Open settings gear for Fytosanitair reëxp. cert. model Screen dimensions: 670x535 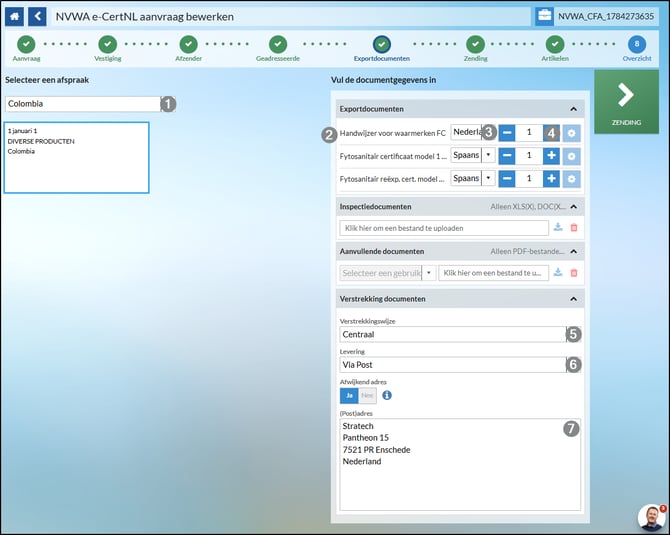[x=571, y=179]
